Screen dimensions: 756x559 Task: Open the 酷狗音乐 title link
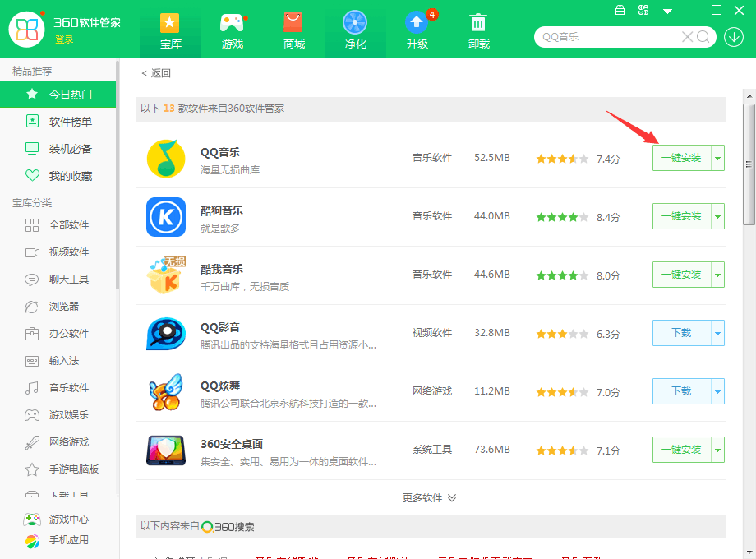[x=222, y=210]
